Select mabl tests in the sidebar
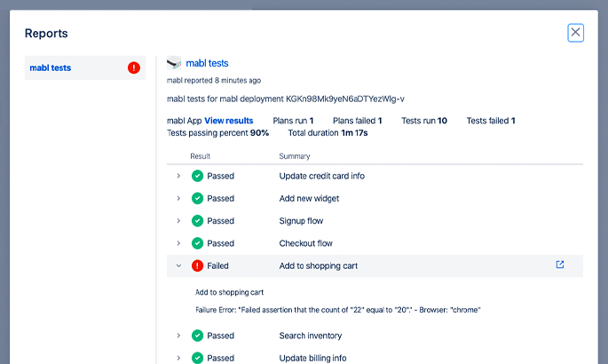The height and width of the screenshot is (364, 608). (x=50, y=67)
